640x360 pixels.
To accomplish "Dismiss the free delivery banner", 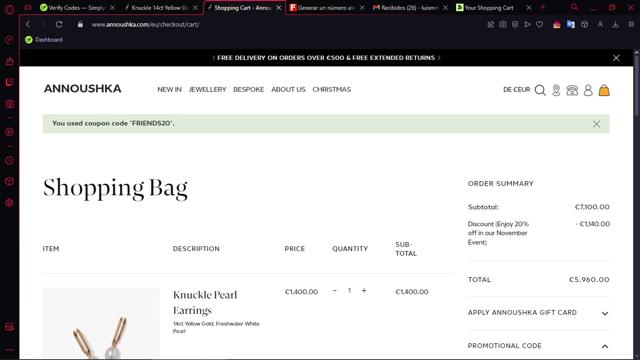I will pyautogui.click(x=616, y=58).
